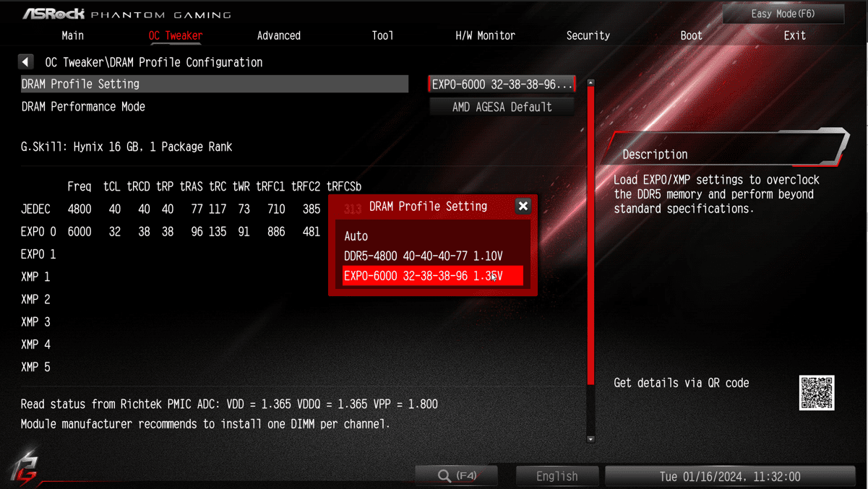The width and height of the screenshot is (868, 489).
Task: Click the tCL column header
Action: tap(111, 186)
